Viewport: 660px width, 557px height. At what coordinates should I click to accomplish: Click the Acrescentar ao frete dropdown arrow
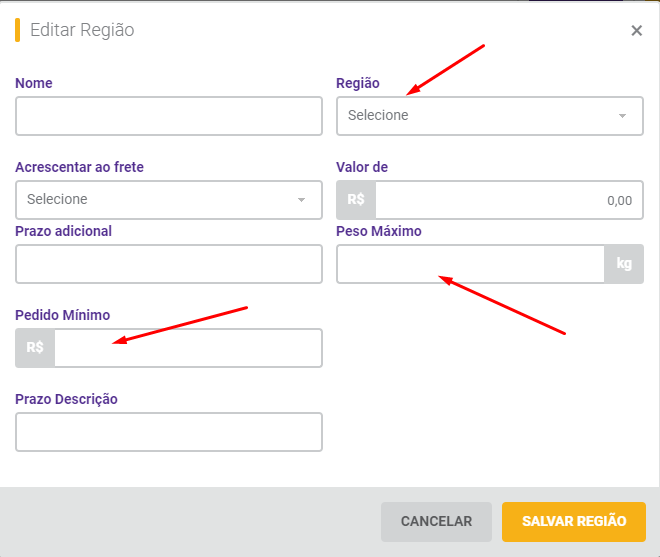(301, 200)
